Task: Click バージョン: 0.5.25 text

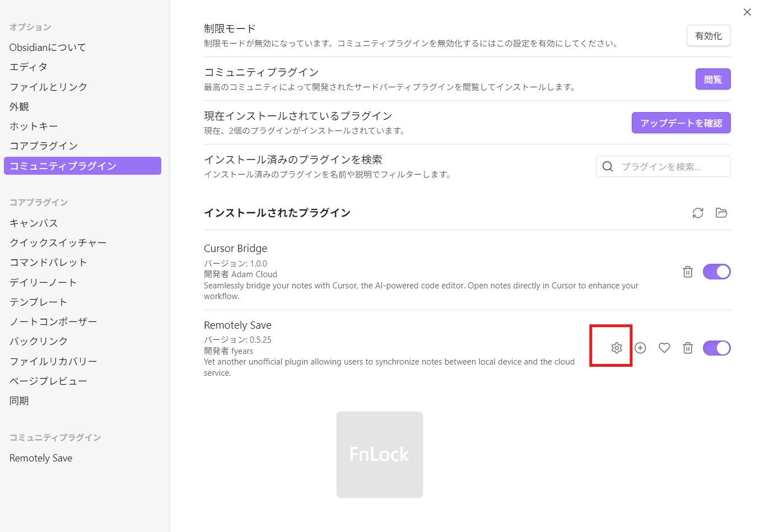Action: (237, 339)
